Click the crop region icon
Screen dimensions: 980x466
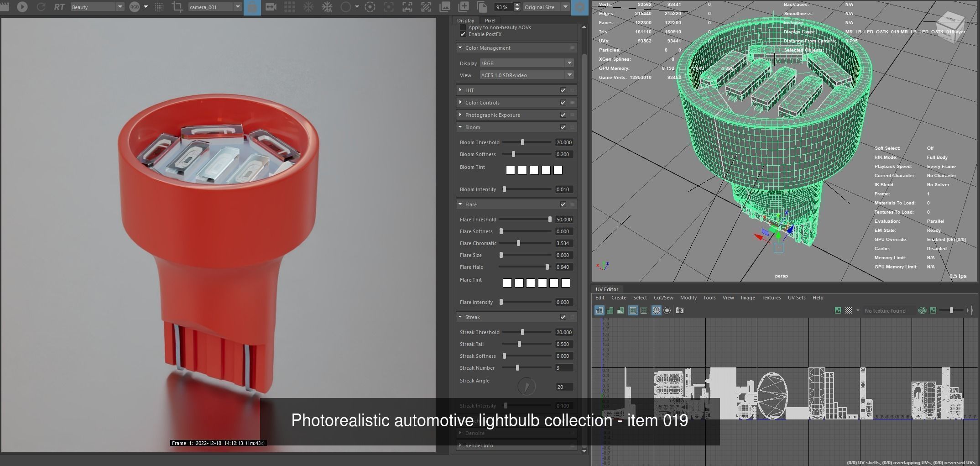[x=177, y=7]
